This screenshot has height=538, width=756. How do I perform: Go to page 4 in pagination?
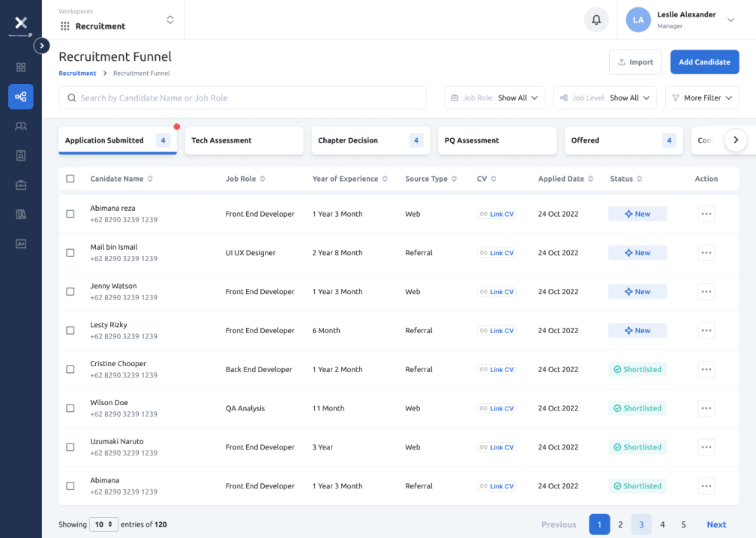pyautogui.click(x=662, y=524)
